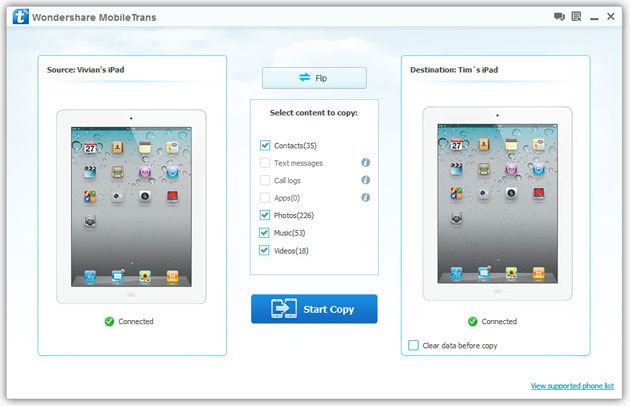
Task: Click the info icon beside Call logs
Action: [365, 180]
